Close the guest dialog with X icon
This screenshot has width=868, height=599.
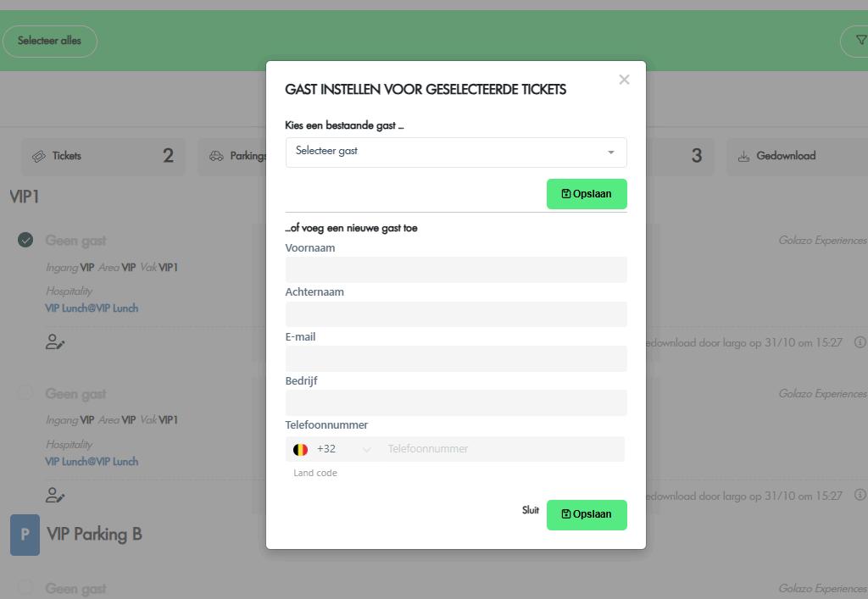624,80
